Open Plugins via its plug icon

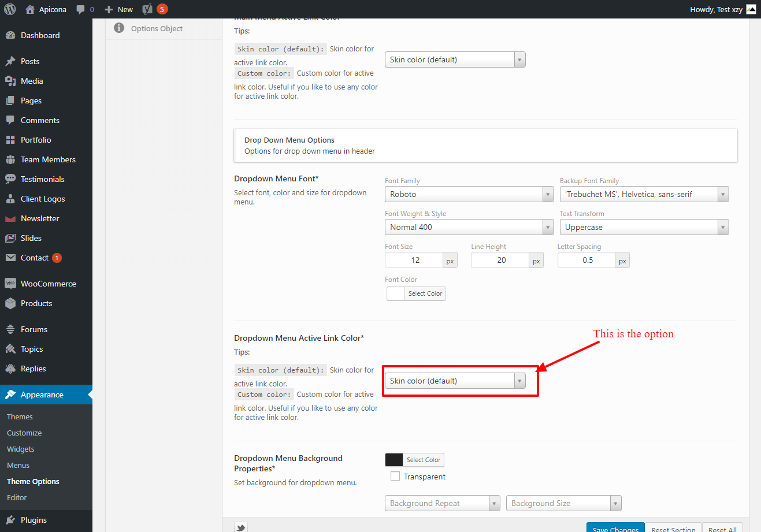(10, 520)
